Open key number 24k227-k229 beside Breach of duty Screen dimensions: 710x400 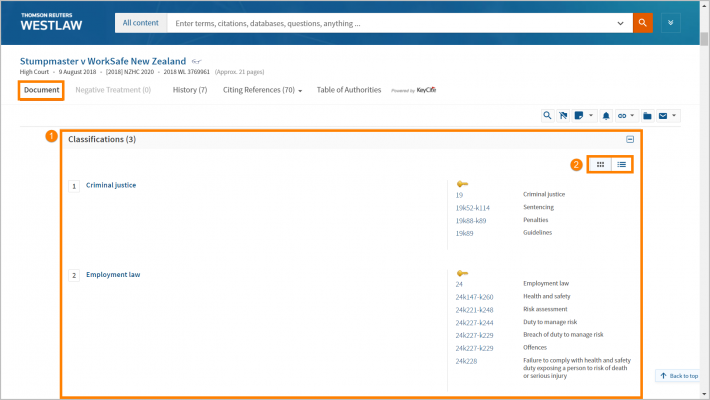[475, 335]
